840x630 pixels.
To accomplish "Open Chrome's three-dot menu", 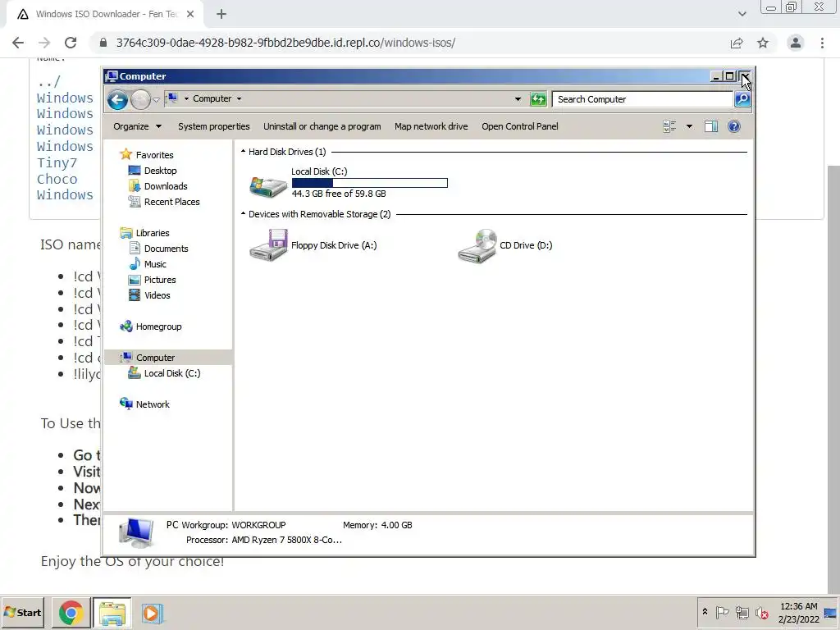I will [x=822, y=43].
